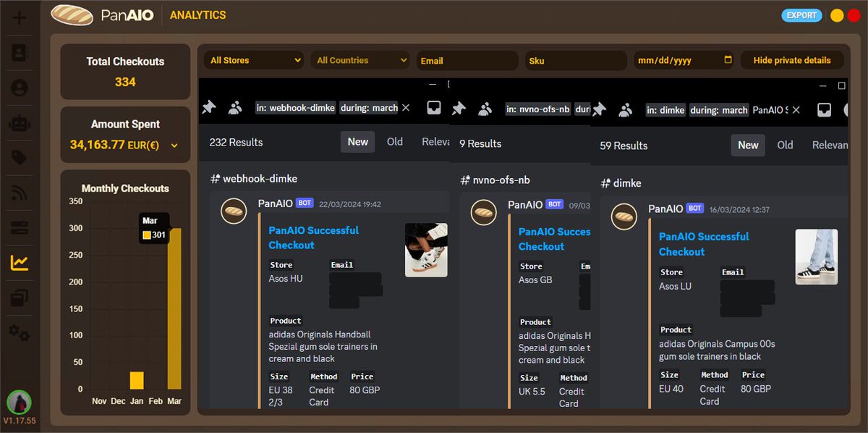Open the stacked cards icon in sidebar
The width and height of the screenshot is (868, 433).
click(20, 298)
